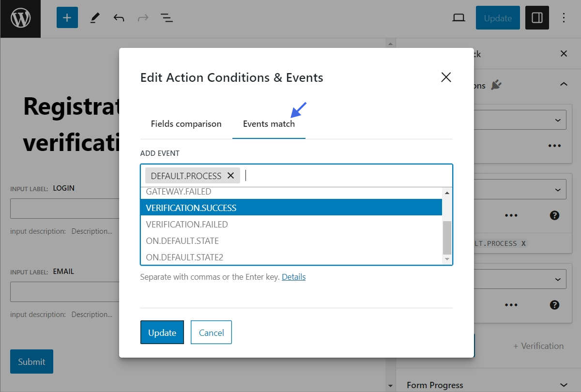Open the Details link
The height and width of the screenshot is (392, 581).
coord(293,277)
